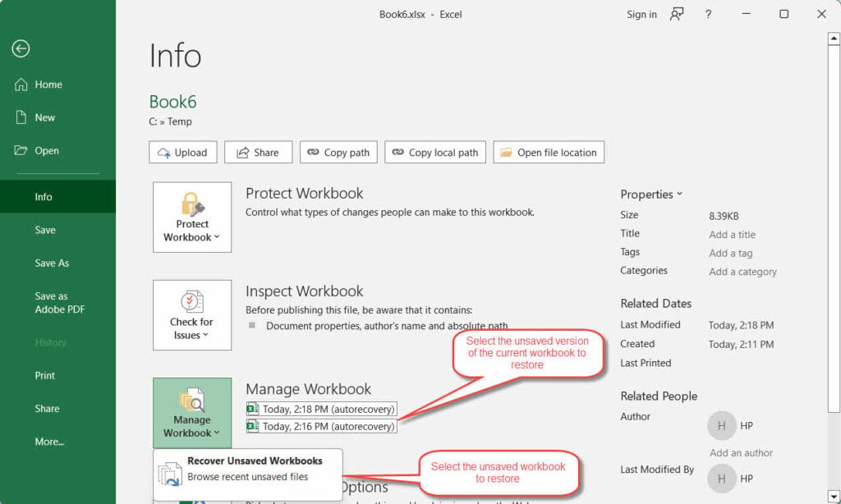The image size is (841, 504).
Task: Click the Add a tag field
Action: [x=730, y=253]
